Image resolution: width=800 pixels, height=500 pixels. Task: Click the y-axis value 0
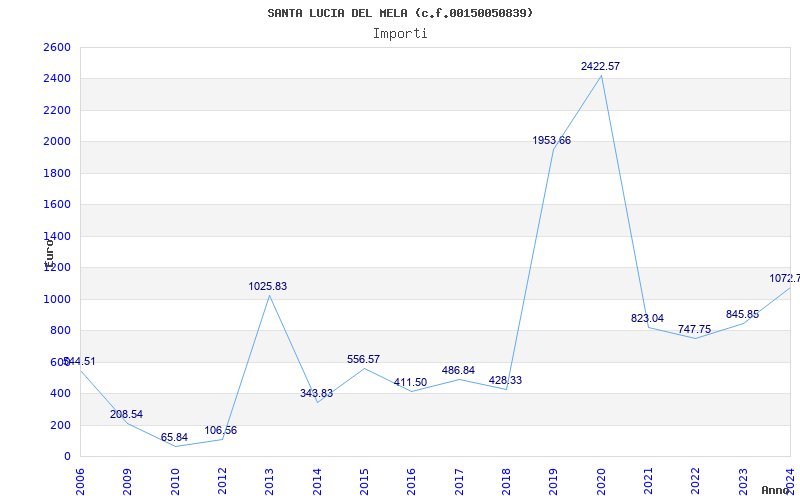67,457
